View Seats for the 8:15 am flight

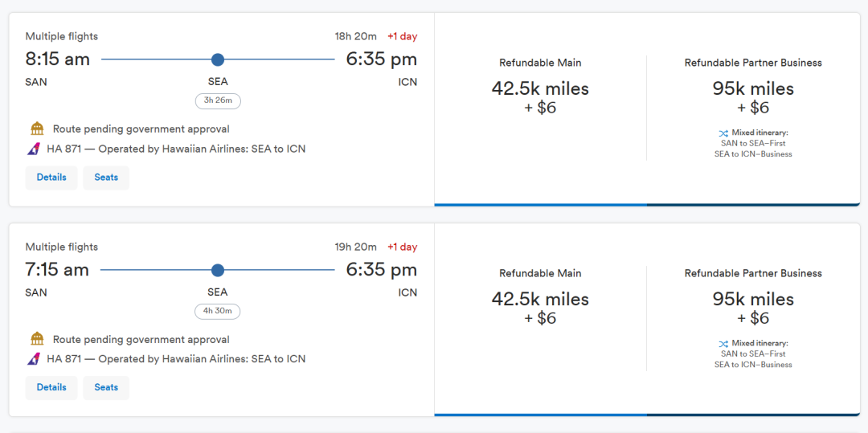tap(106, 178)
